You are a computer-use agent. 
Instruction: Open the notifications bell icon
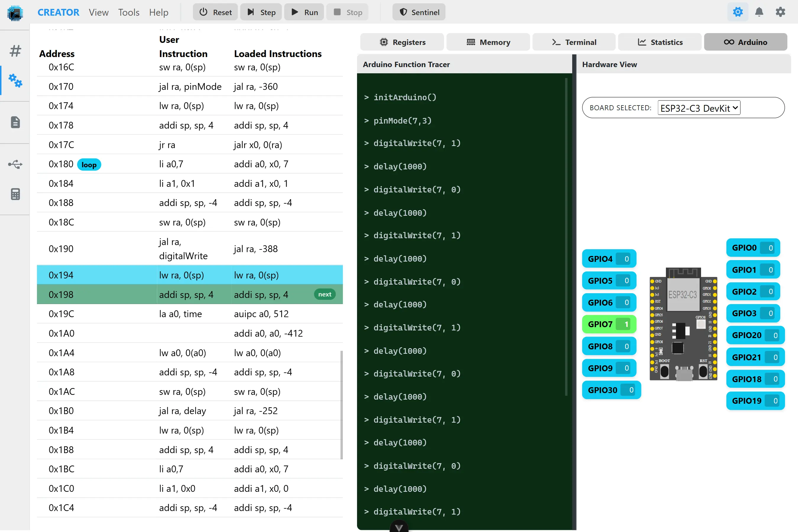pyautogui.click(x=759, y=12)
